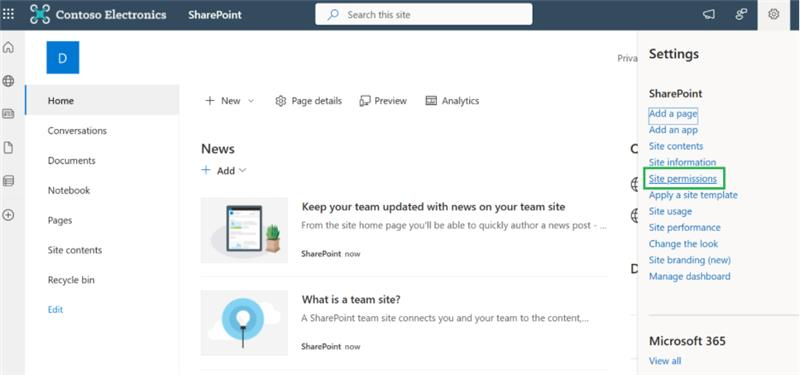
Task: Open Site information link
Action: click(682, 162)
